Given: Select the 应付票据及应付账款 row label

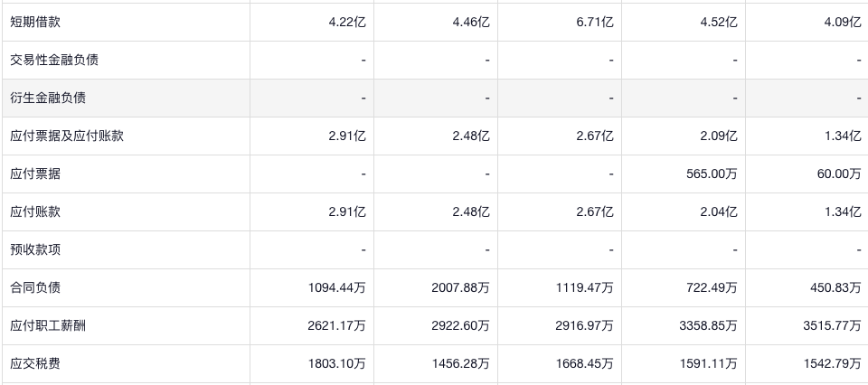Looking at the screenshot, I should (66, 136).
